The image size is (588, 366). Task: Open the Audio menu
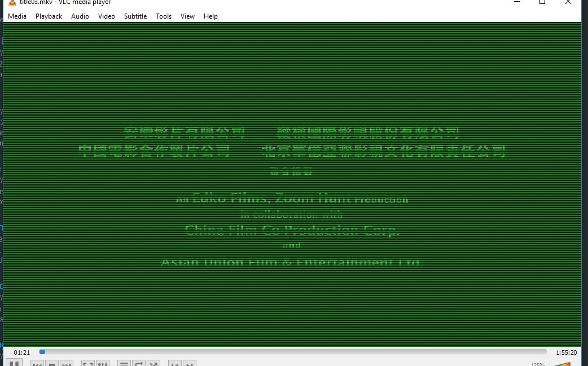click(80, 16)
